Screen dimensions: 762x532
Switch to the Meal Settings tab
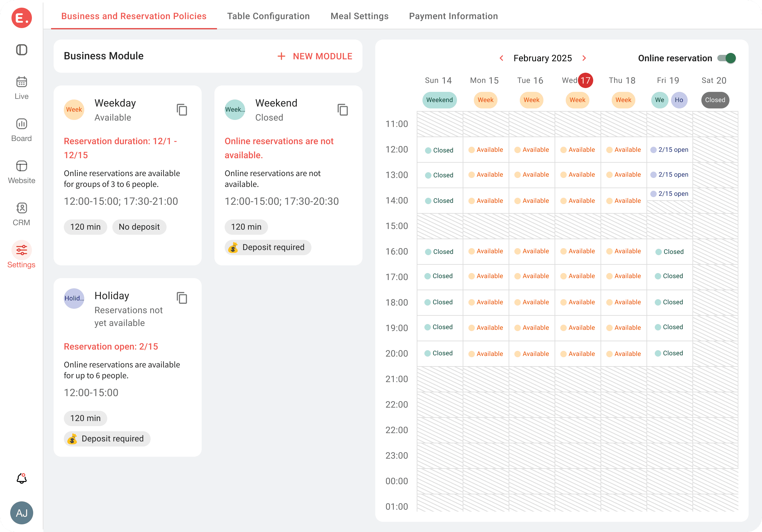click(x=359, y=16)
